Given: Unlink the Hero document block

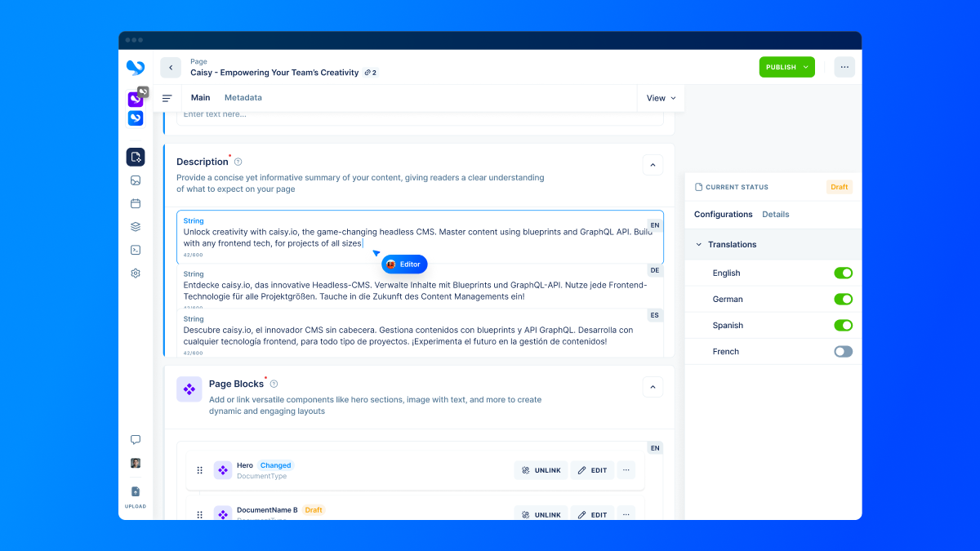Looking at the screenshot, I should pyautogui.click(x=541, y=470).
